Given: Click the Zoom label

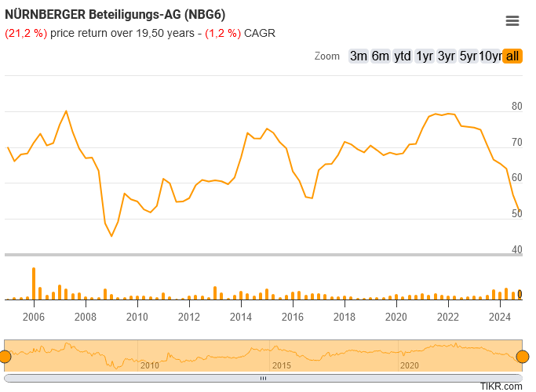Looking at the screenshot, I should pos(326,56).
